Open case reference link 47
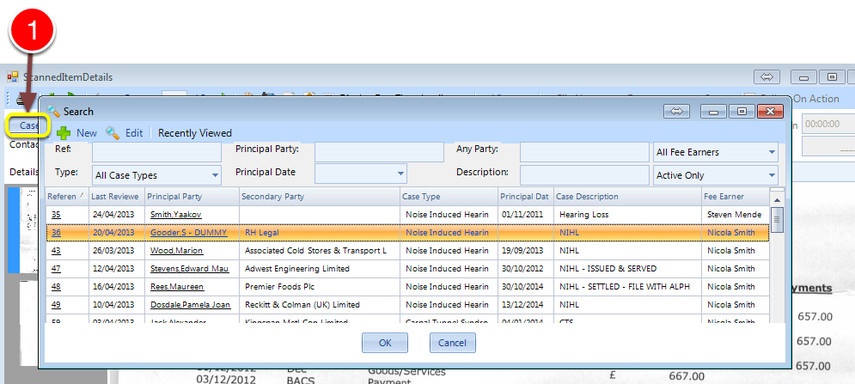The height and width of the screenshot is (384, 855). [x=56, y=269]
